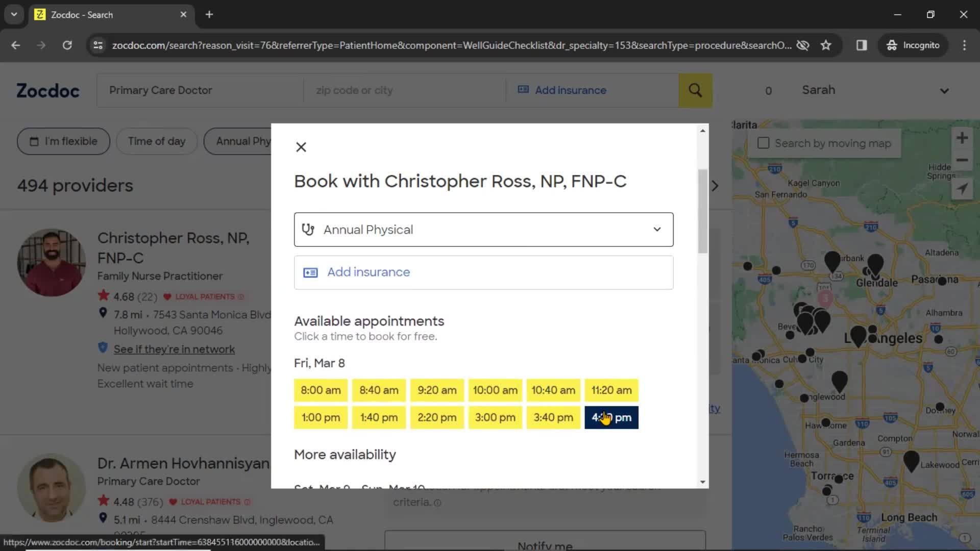Click the filter row right chevron arrow
980x551 pixels.
pos(715,186)
